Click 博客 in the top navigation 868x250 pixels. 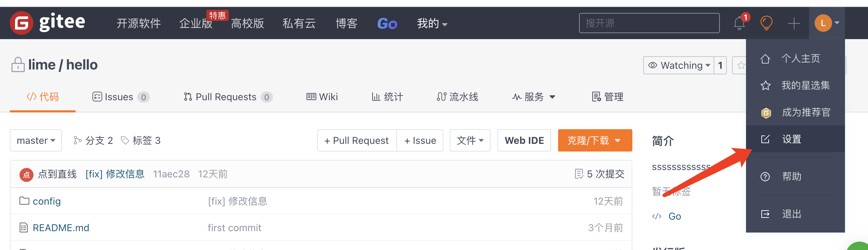347,23
